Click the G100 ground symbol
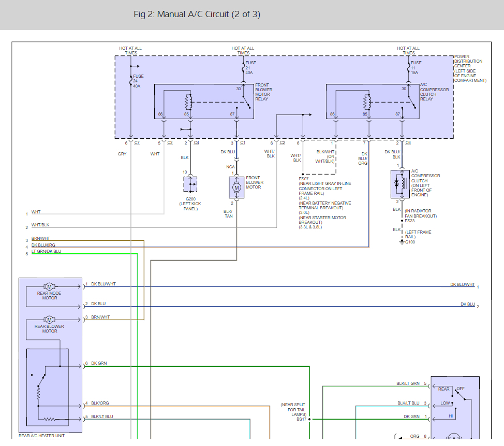This screenshot has width=504, height=446. [402, 242]
